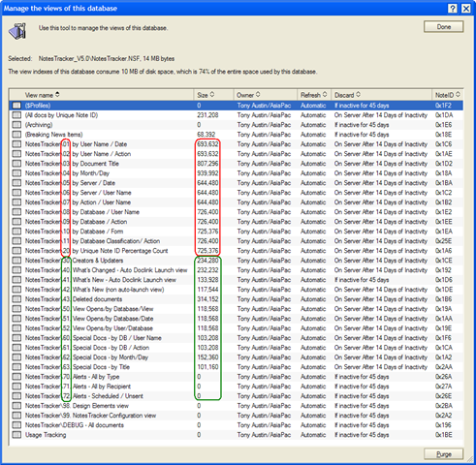Sort the list by View name column

point(102,95)
